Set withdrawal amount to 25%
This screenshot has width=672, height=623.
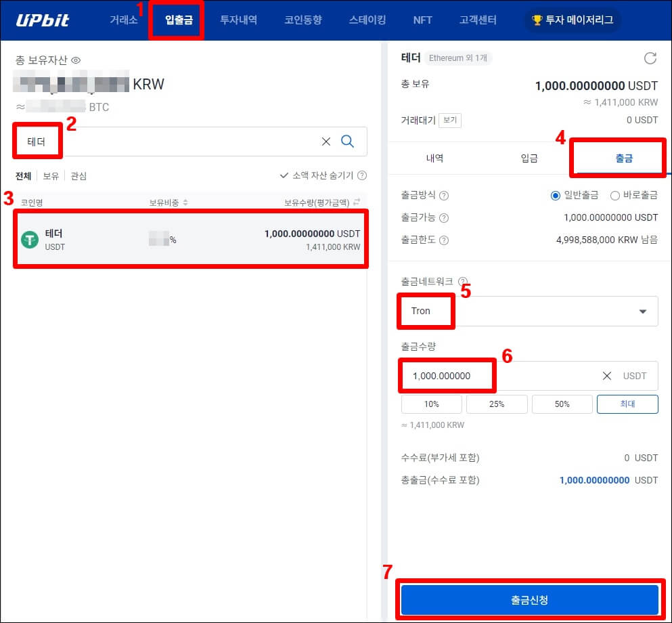(497, 404)
